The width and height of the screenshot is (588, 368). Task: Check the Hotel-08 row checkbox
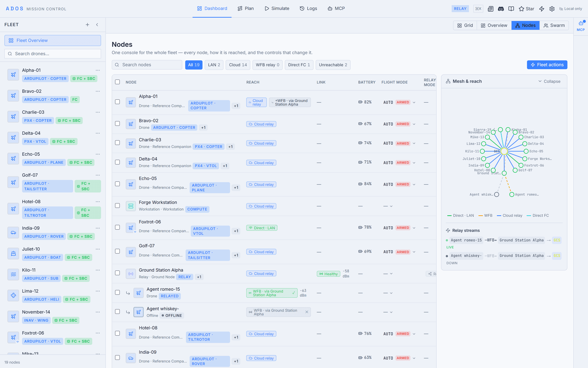[x=118, y=333]
